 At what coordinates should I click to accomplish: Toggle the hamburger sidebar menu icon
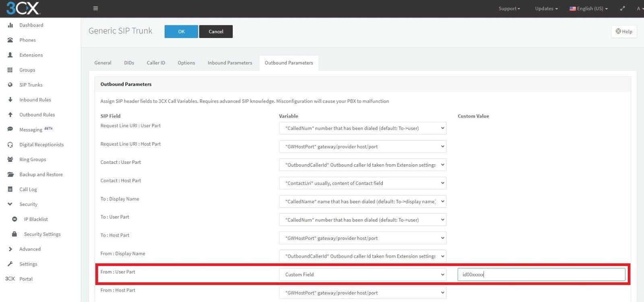[95, 8]
